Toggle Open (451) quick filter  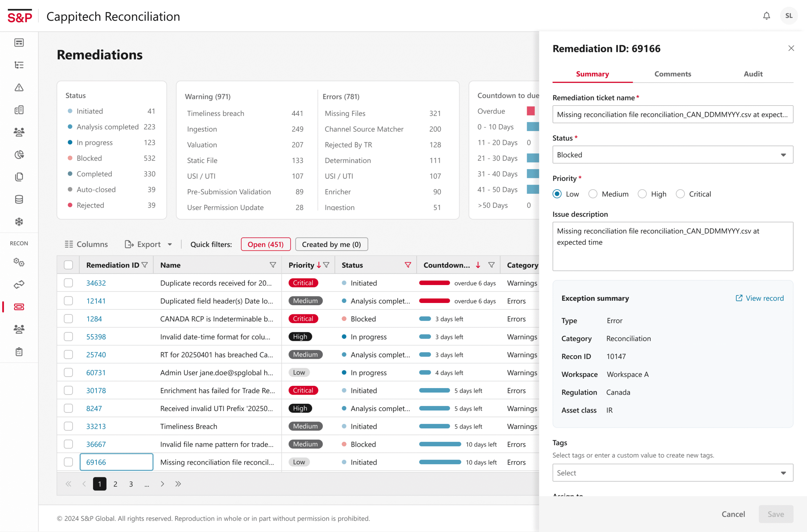coord(265,244)
